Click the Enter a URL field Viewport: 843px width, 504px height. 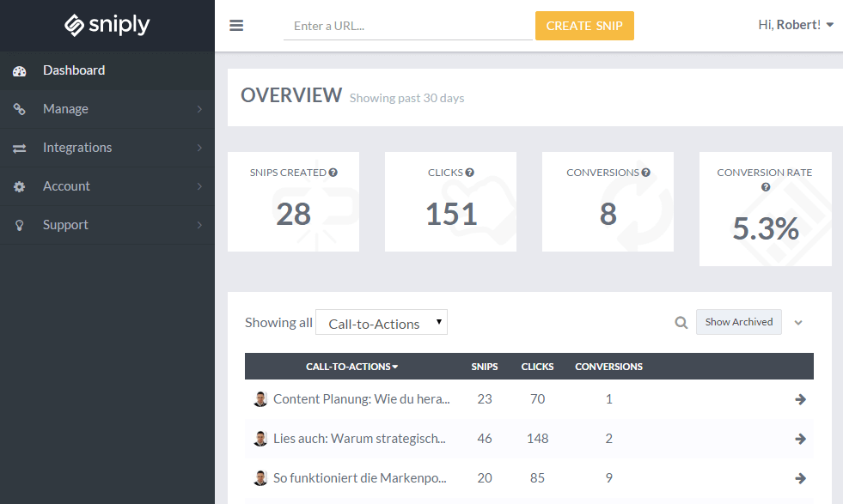coord(407,26)
